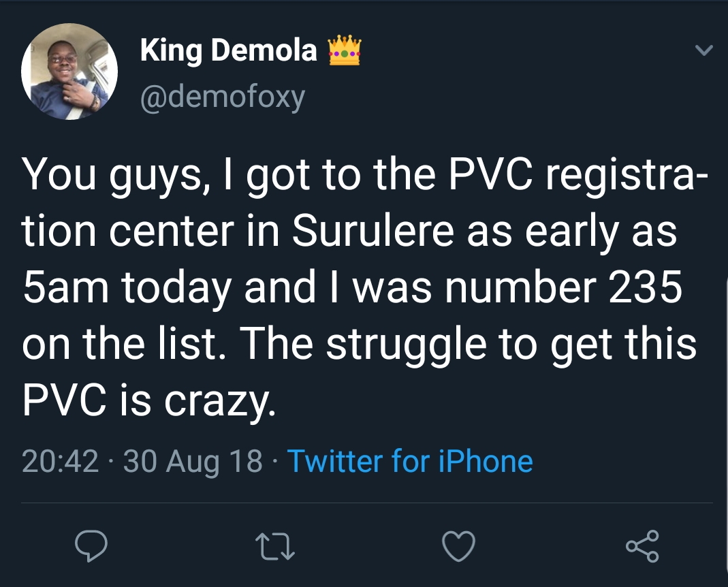Open the @demofoxy handle profile
728x587 pixels.
pyautogui.click(x=222, y=97)
